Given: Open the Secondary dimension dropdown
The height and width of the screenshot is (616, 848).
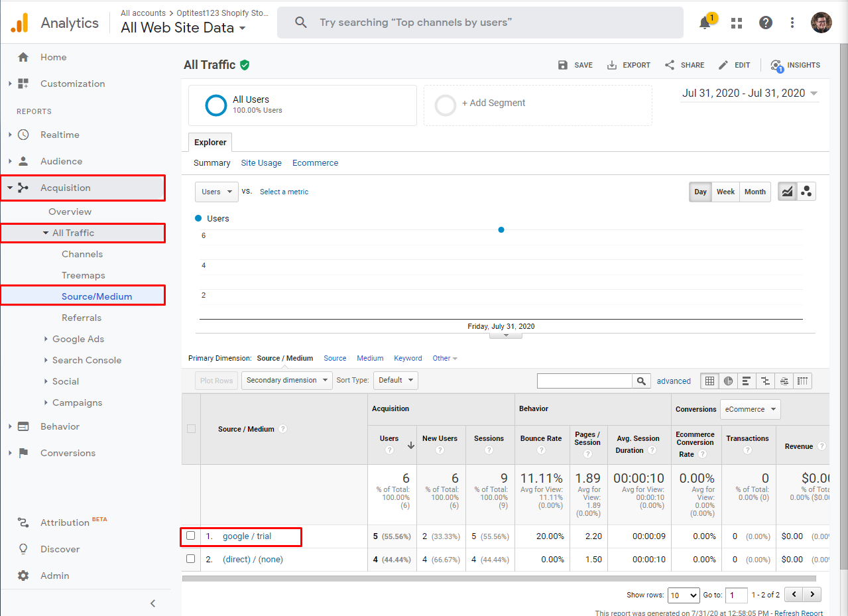Looking at the screenshot, I should (287, 381).
